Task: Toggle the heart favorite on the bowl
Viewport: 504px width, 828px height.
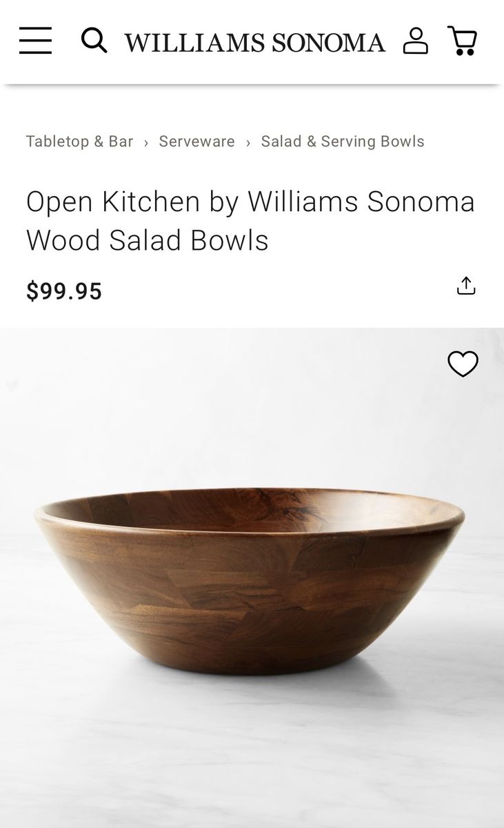Action: 463,364
